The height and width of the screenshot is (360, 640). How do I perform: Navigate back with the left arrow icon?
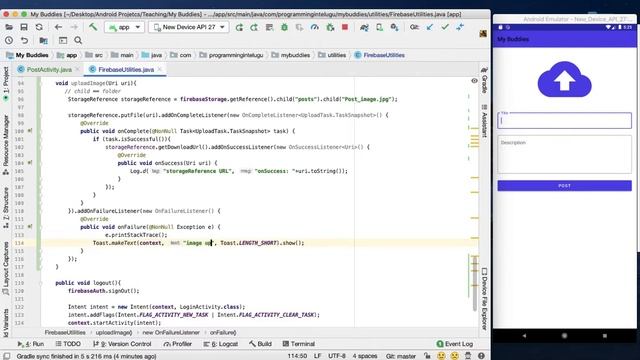(58, 27)
